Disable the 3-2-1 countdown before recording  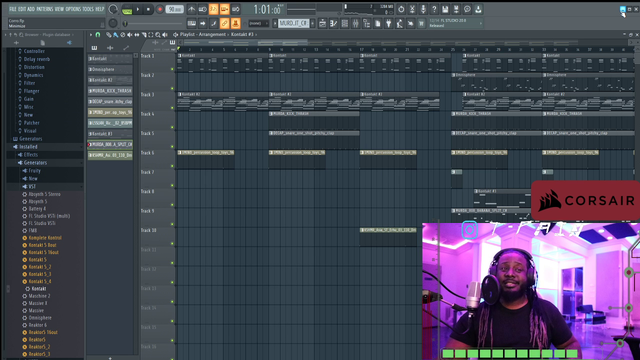coord(213,9)
